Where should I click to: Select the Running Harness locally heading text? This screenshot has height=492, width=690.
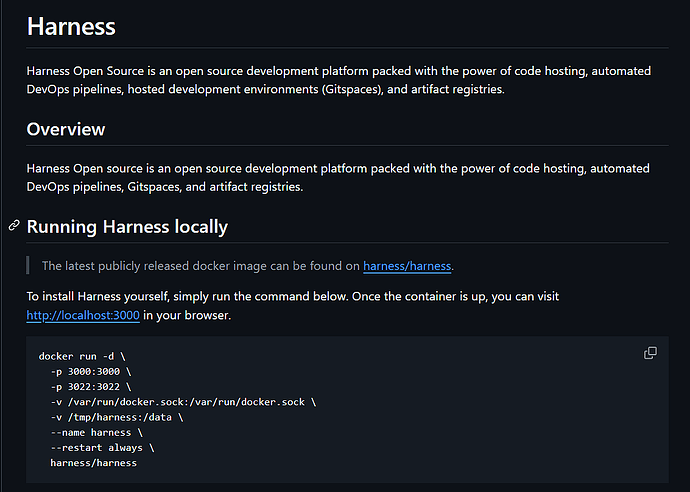tap(127, 227)
